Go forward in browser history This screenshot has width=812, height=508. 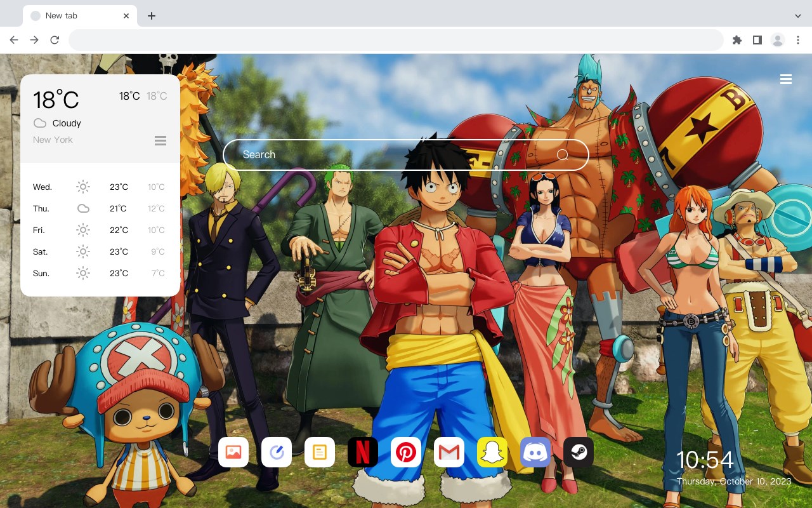coord(34,40)
